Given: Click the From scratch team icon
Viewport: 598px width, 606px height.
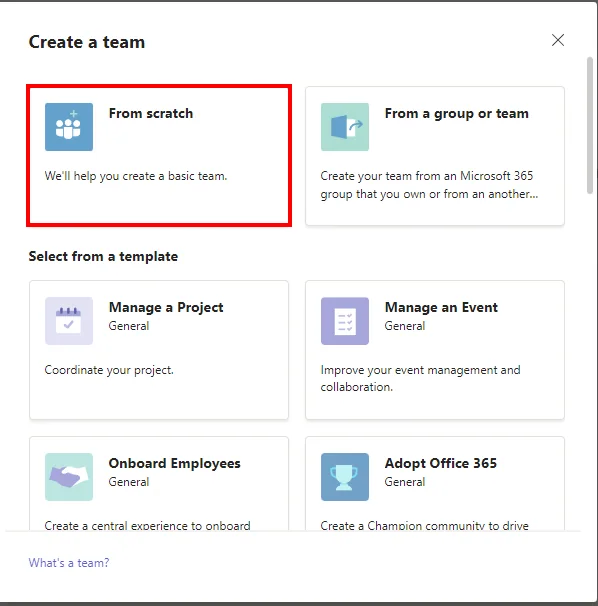Looking at the screenshot, I should (x=69, y=127).
